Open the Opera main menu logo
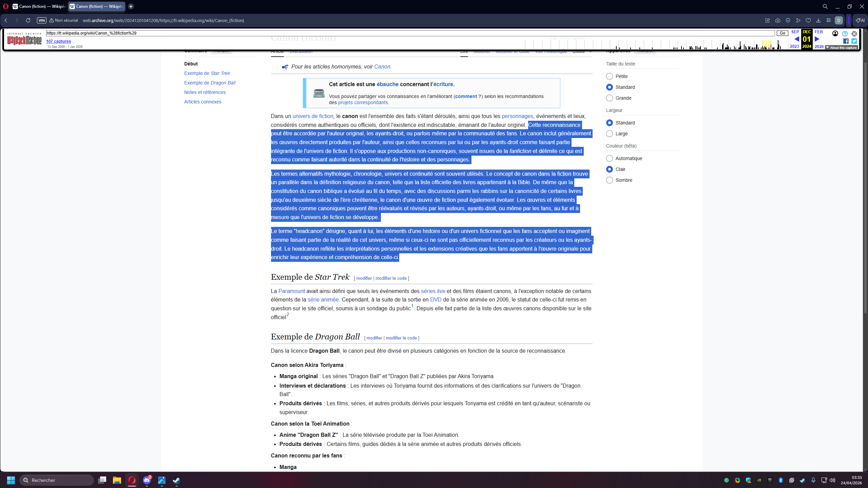This screenshot has width=868, height=488. pos(6,6)
